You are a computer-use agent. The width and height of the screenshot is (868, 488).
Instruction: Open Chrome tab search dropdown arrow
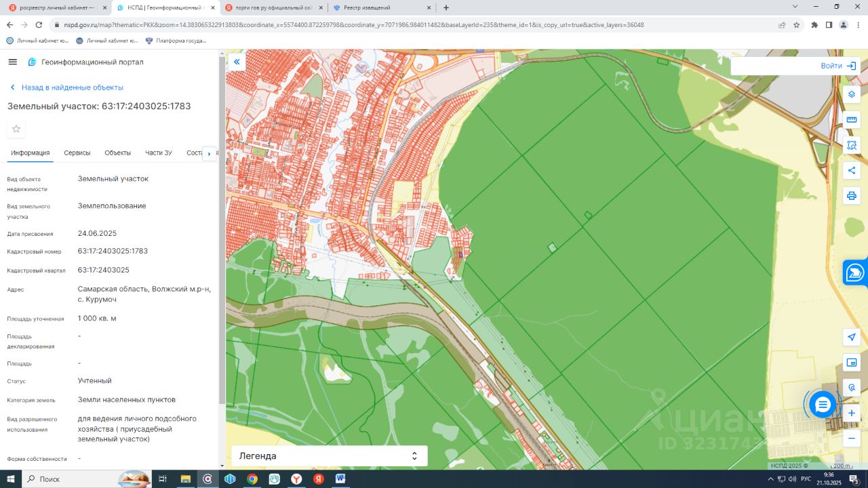(795, 7)
